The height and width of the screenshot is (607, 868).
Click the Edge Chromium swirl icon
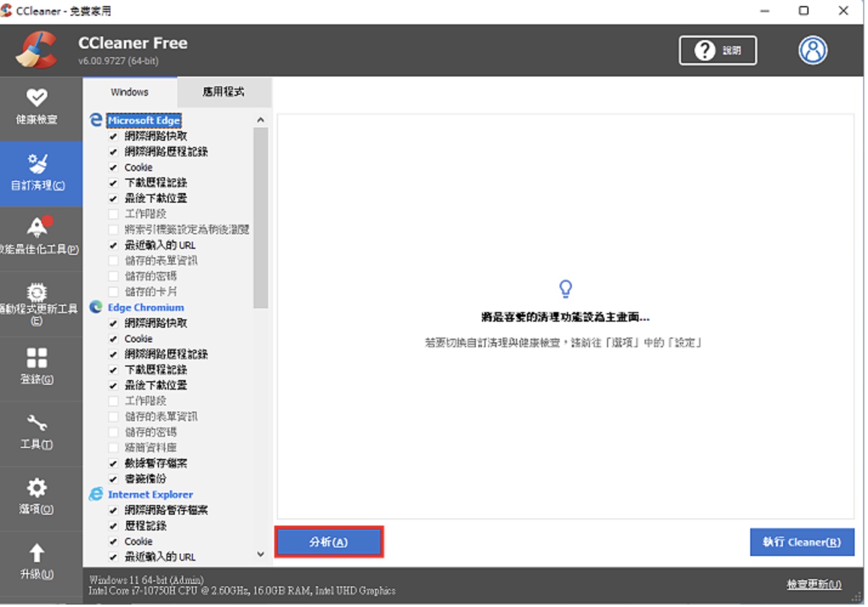(96, 307)
